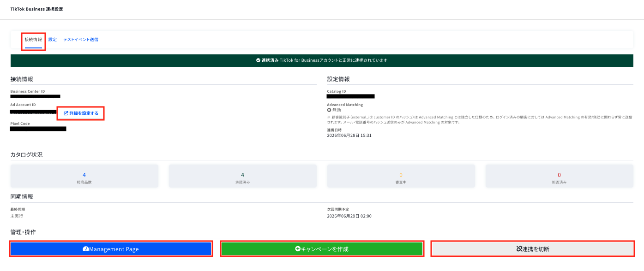644x271 pixels.
Task: Open the テストイベント送信 tab
Action: (81, 40)
